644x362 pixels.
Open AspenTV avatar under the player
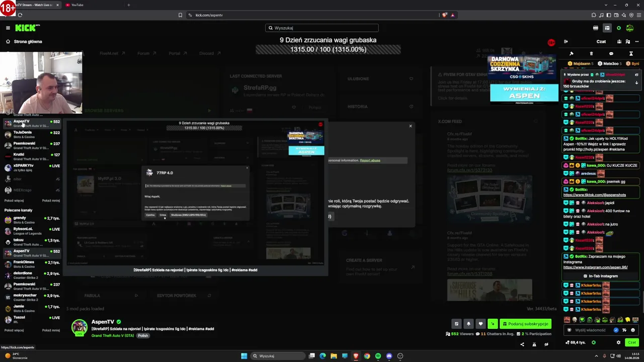tap(79, 327)
